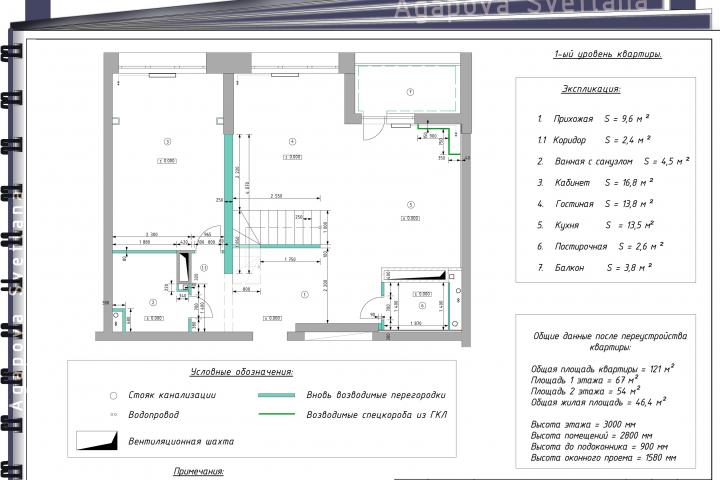Click the legend label 'Стояк канализации'
The image size is (720, 480).
pyautogui.click(x=172, y=395)
